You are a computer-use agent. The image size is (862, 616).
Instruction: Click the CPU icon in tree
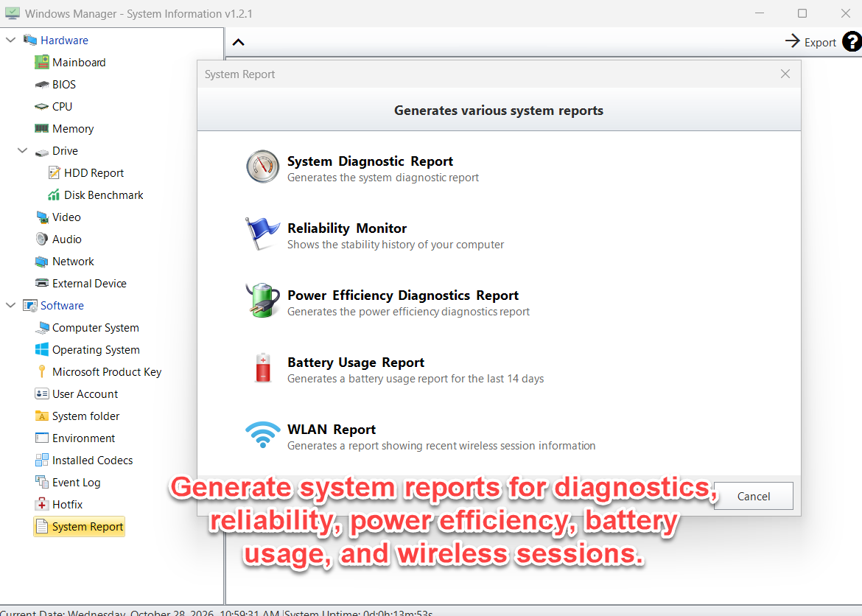pyautogui.click(x=42, y=107)
